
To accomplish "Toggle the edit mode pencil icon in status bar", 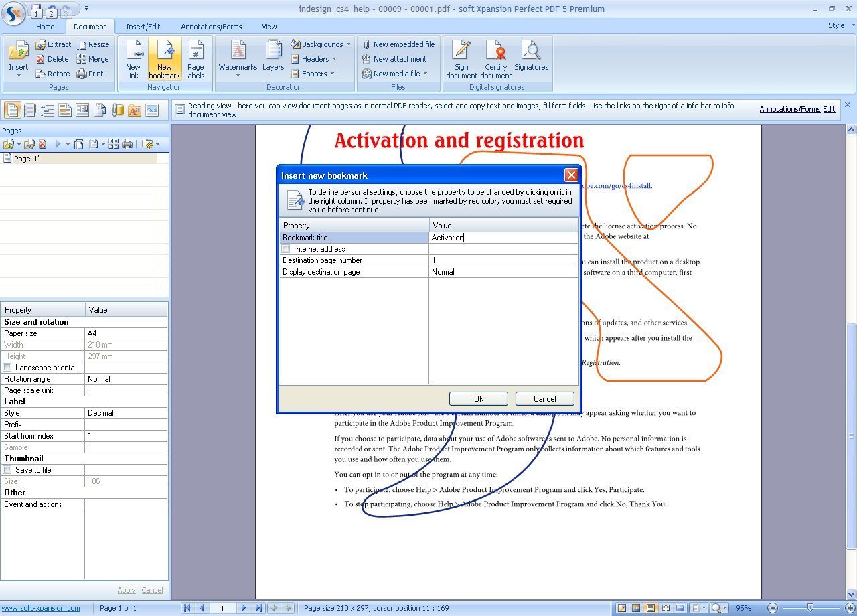I will pos(622,608).
